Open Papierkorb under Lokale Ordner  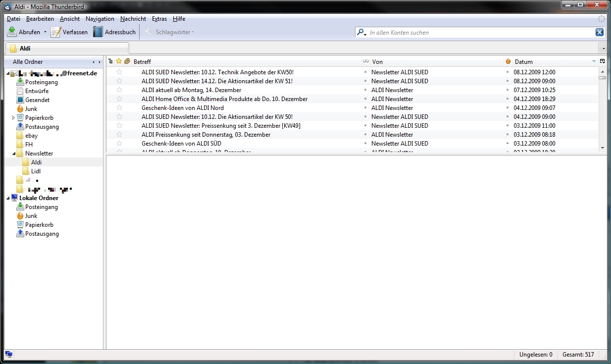(39, 225)
